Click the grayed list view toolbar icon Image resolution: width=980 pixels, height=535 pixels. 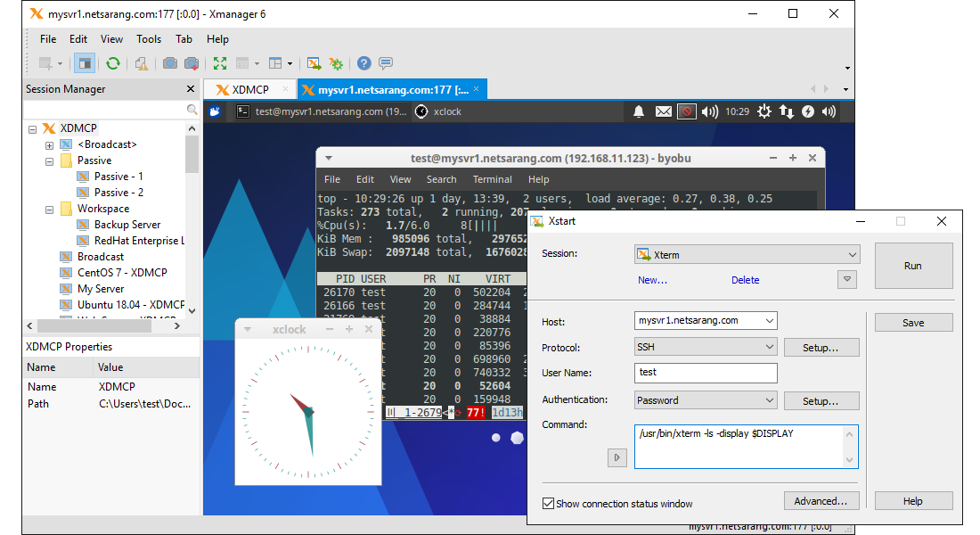242,63
